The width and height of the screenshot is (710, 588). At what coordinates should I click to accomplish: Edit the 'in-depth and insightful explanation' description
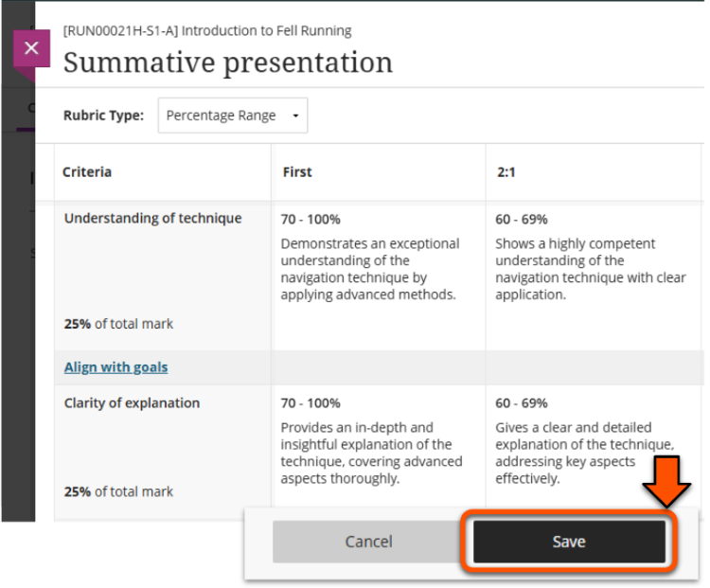click(x=371, y=453)
